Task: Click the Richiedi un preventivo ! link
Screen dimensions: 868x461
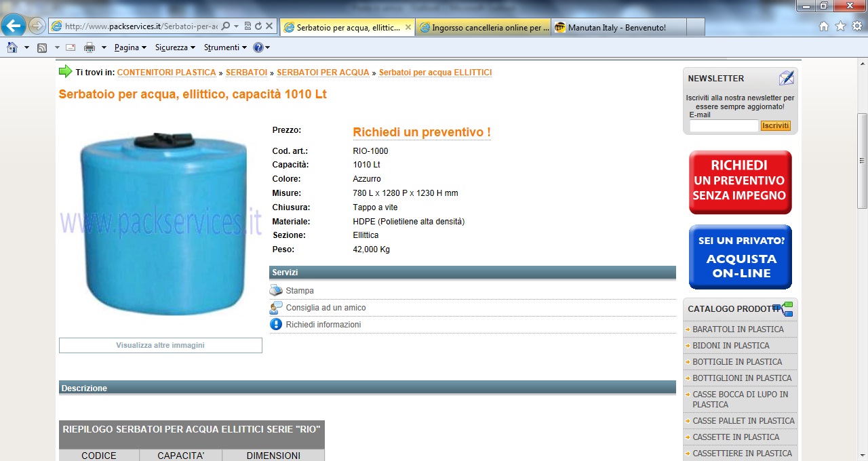Action: pos(422,132)
